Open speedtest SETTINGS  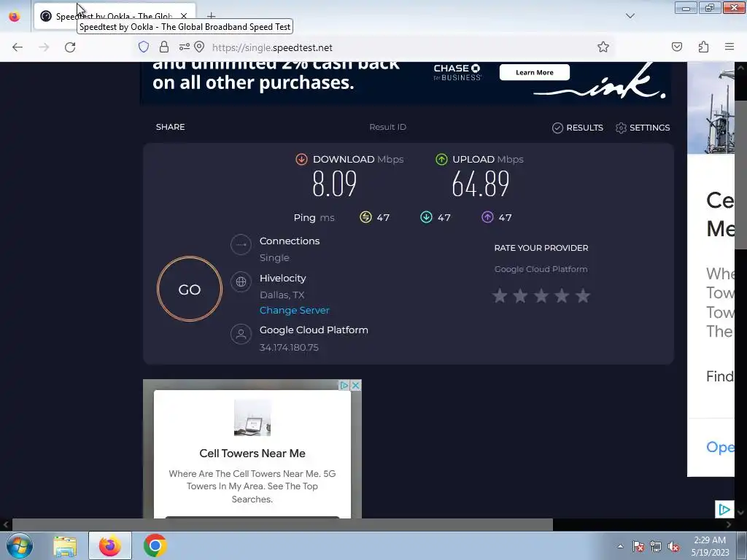(x=643, y=128)
